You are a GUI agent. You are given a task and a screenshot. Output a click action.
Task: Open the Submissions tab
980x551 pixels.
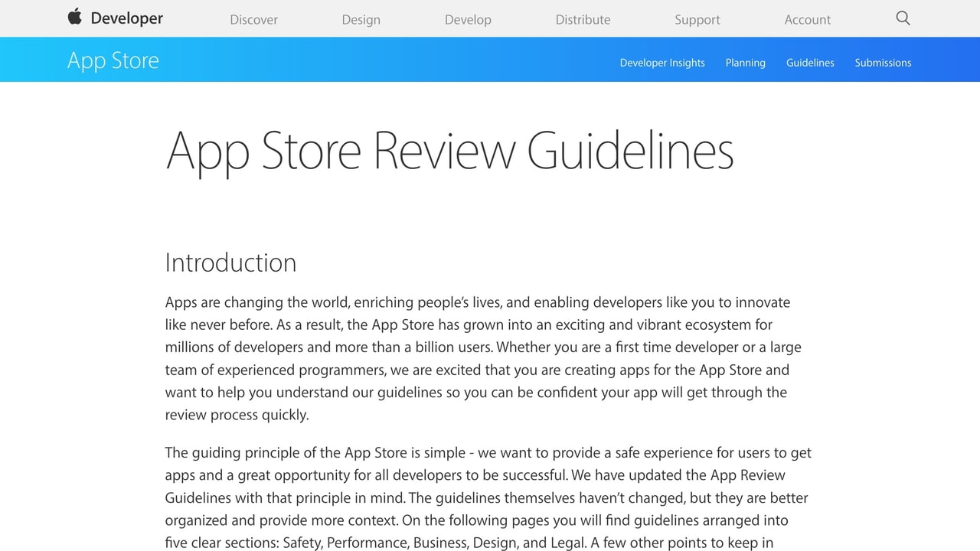883,63
